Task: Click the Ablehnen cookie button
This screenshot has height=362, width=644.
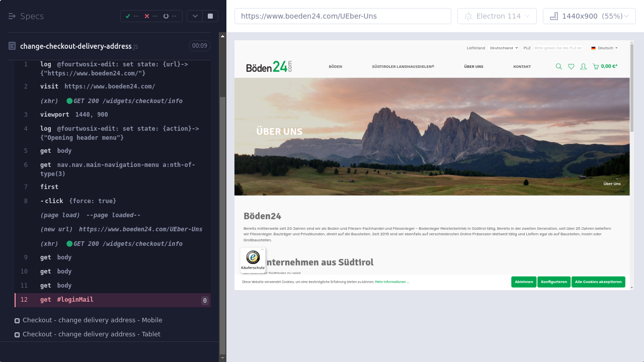Action: click(524, 282)
